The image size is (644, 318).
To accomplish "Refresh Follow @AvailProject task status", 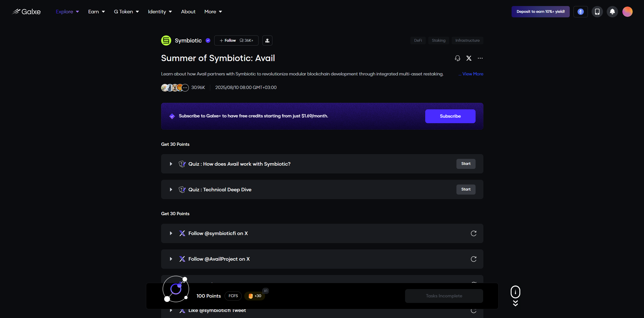I will [x=474, y=259].
